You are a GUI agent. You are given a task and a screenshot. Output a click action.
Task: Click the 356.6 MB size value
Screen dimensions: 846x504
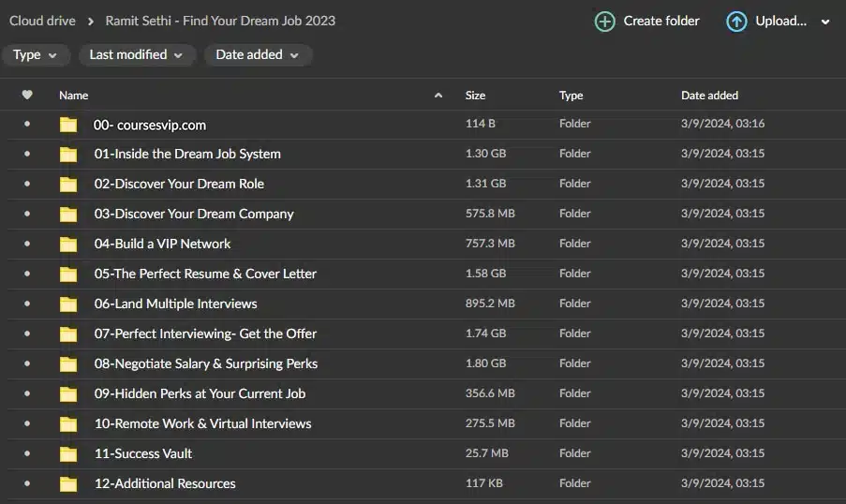490,393
